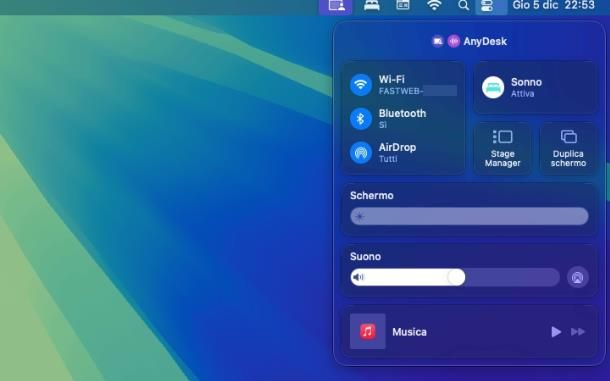Image resolution: width=610 pixels, height=381 pixels.
Task: Open the date and time Gio 5 dic
Action: (554, 5)
